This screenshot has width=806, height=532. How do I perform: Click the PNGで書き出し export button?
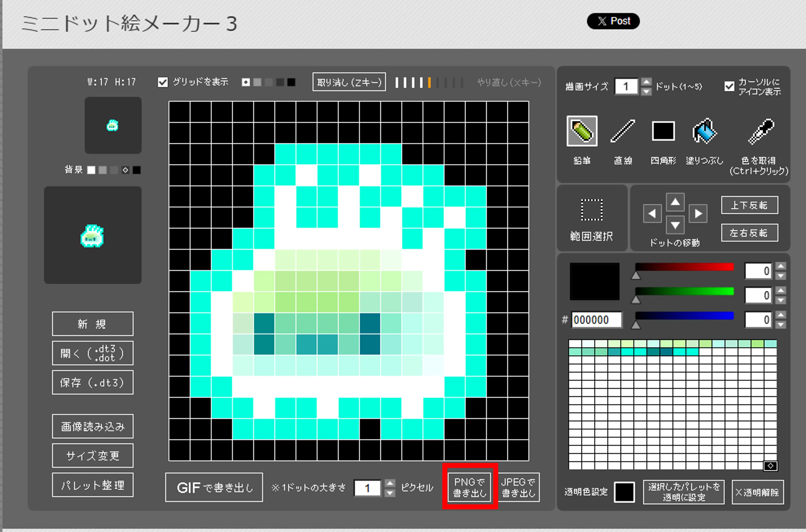coord(470,487)
